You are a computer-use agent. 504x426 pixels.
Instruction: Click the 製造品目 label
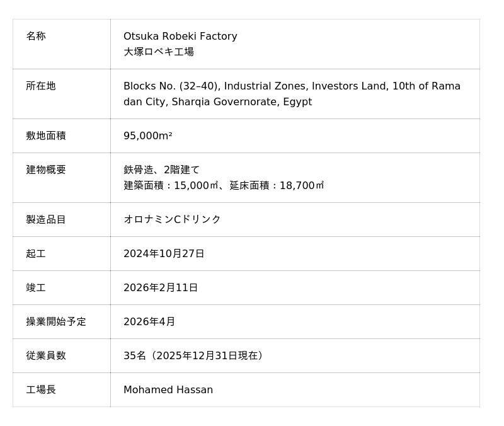tap(46, 220)
